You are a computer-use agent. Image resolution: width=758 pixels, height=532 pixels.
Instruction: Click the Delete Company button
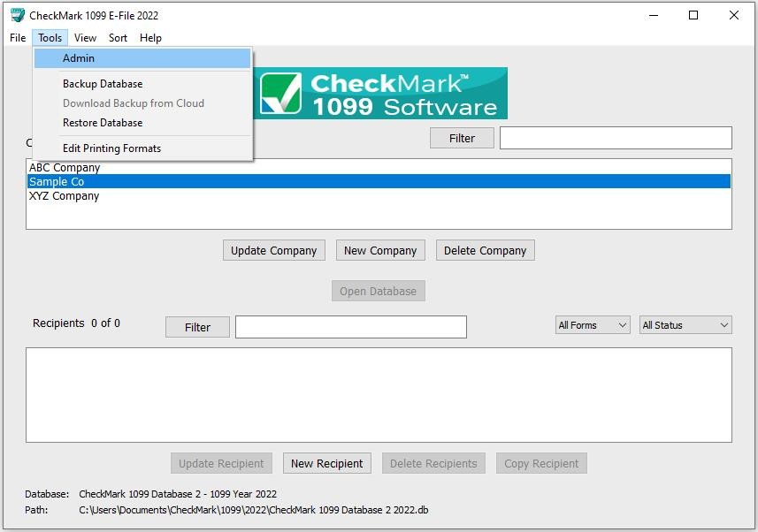pos(485,250)
